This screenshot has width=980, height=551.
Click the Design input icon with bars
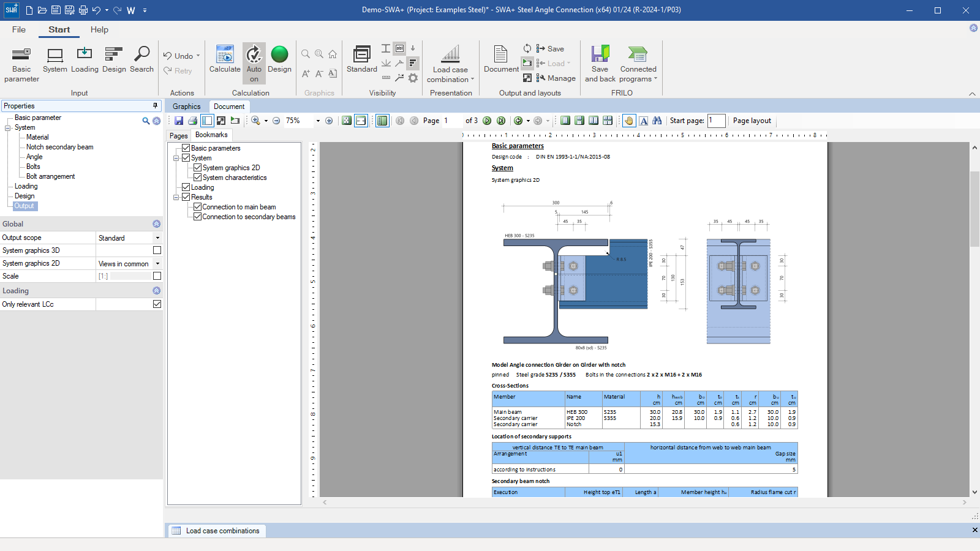[x=114, y=60]
